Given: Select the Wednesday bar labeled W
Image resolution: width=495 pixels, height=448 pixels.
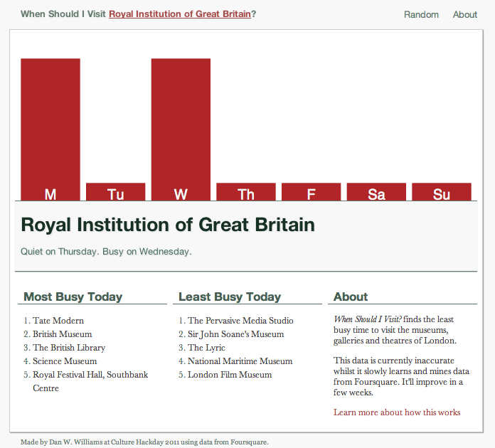Looking at the screenshot, I should [181, 129].
